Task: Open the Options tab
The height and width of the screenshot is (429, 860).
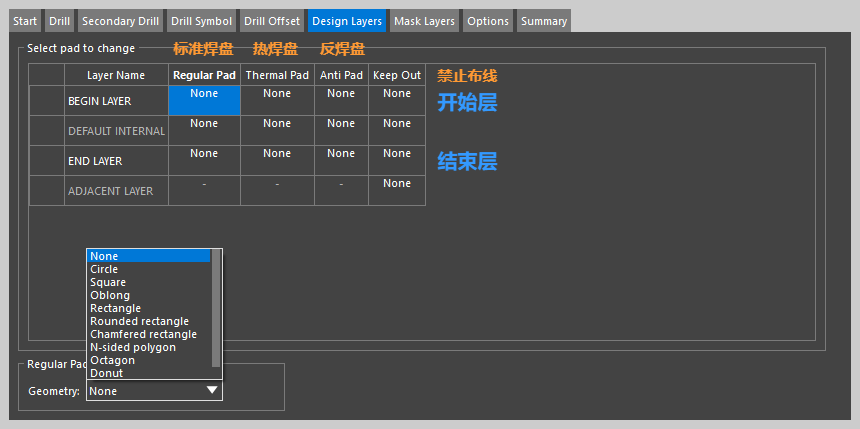Action: 488,21
